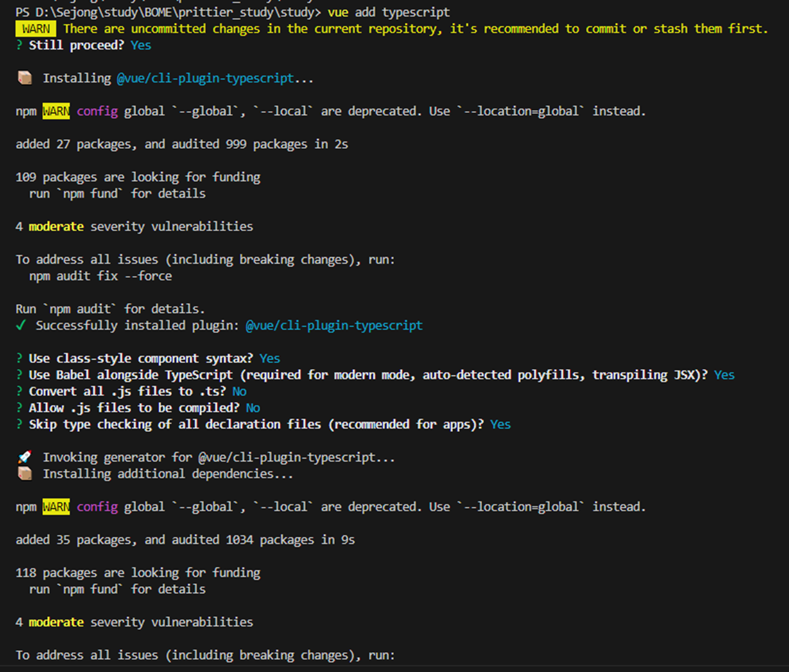This screenshot has width=789, height=672.
Task: Click the 'Convert all .js files to .ts?' question text
Action: pyautogui.click(x=127, y=392)
